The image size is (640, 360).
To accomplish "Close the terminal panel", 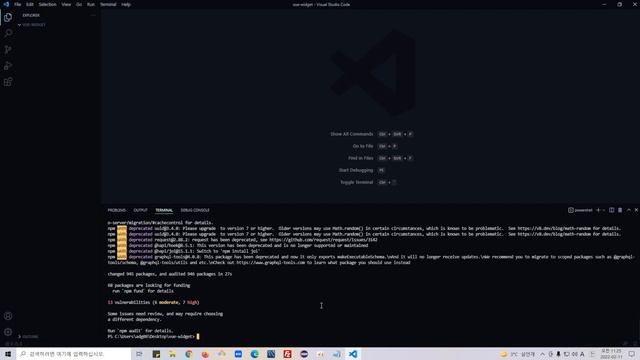I will [636, 210].
